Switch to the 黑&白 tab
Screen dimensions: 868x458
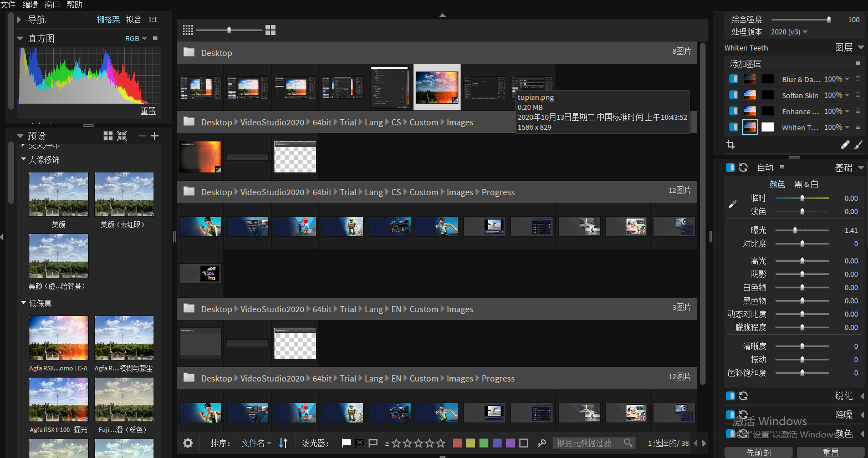pyautogui.click(x=806, y=184)
